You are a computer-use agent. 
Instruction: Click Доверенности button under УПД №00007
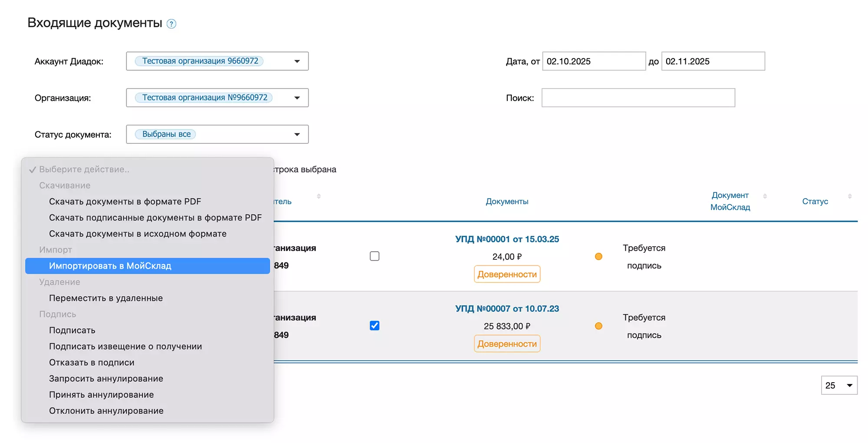point(507,344)
